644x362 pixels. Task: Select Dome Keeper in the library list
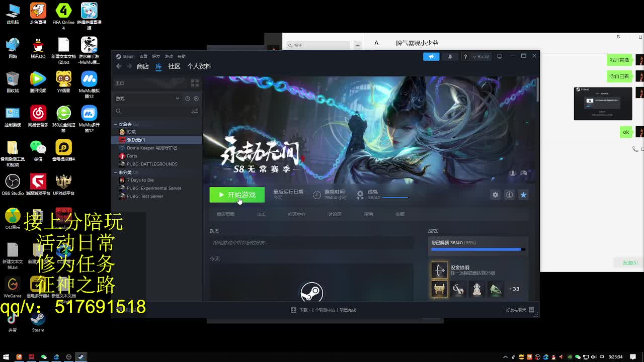pyautogui.click(x=157, y=148)
